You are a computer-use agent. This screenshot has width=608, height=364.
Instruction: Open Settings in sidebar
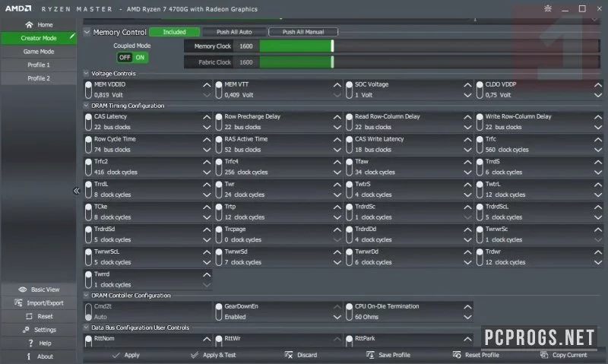39,330
